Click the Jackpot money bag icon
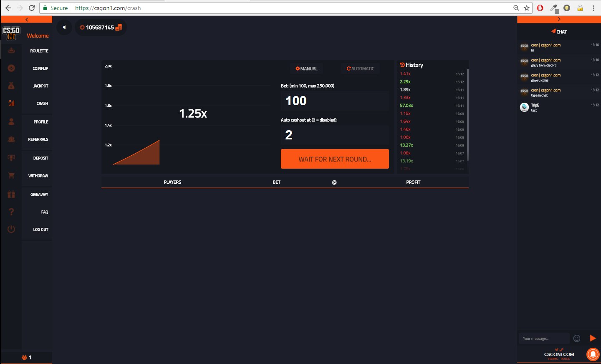601x364 pixels. tap(11, 86)
